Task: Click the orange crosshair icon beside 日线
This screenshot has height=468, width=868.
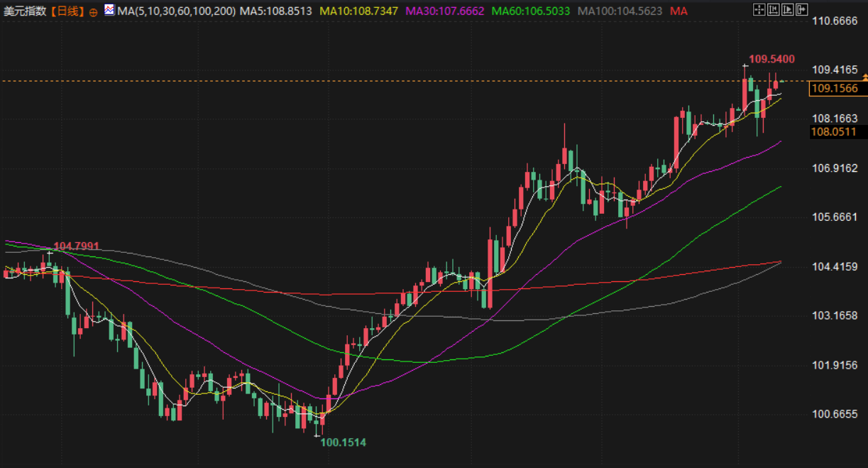Action: point(93,12)
